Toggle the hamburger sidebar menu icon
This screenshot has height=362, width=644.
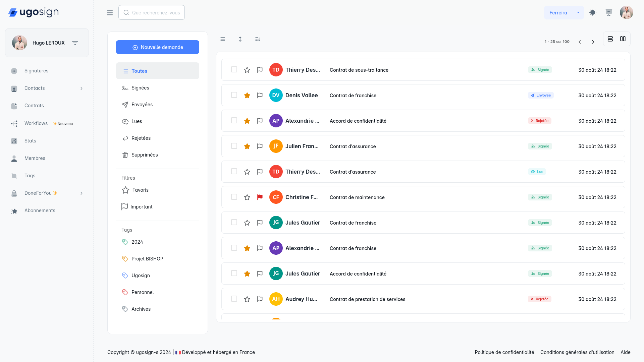(110, 13)
